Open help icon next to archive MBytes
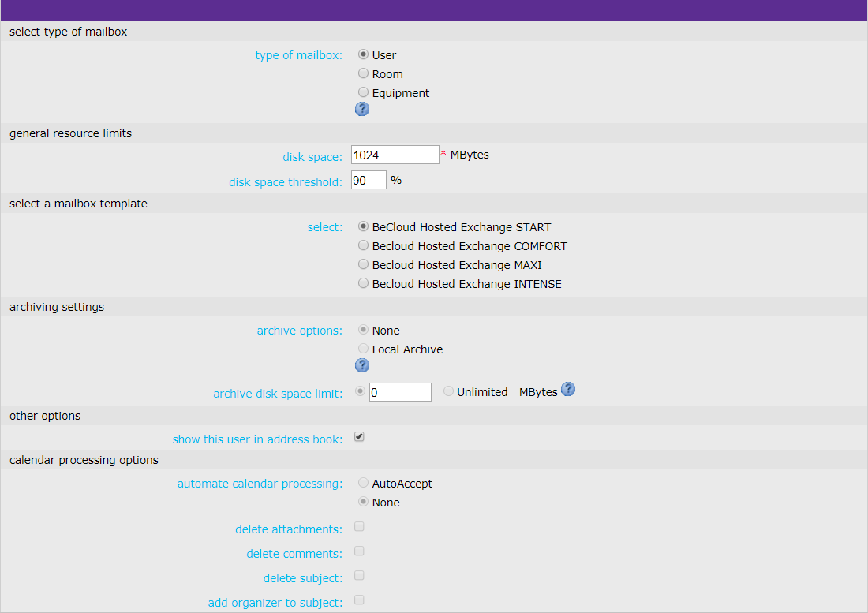Viewport: 868px width, 613px height. [x=567, y=389]
